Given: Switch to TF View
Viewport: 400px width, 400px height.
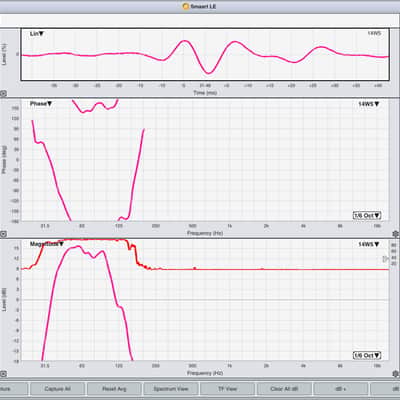Looking at the screenshot, I should (x=227, y=389).
